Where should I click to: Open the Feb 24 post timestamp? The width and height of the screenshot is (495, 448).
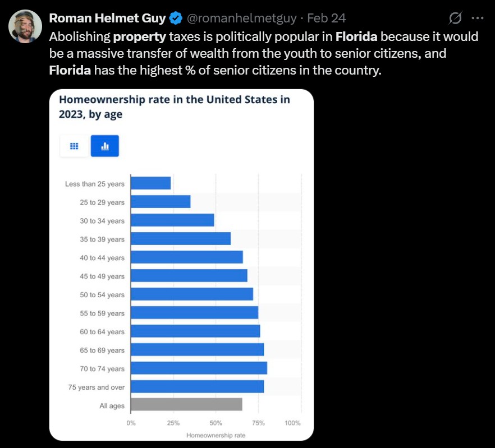click(x=327, y=19)
